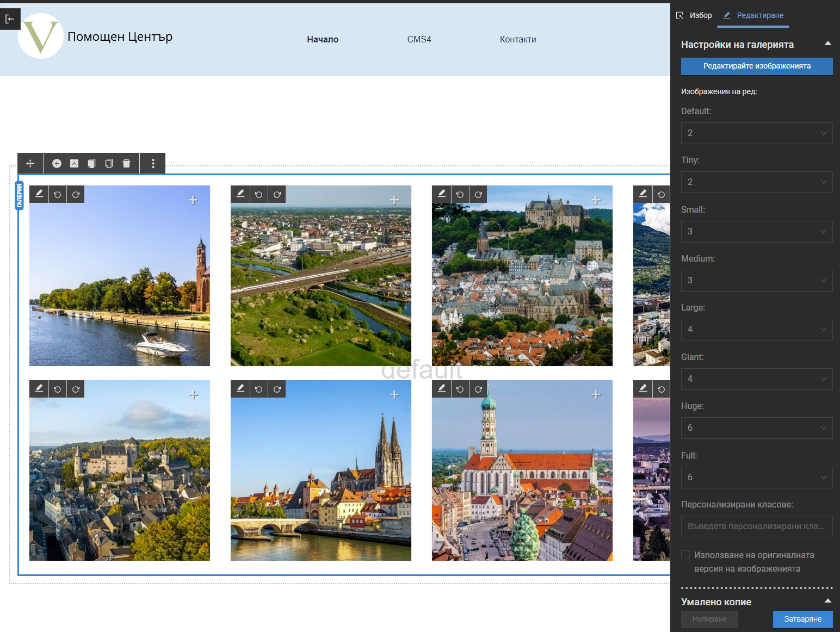Open the Huge images-per-row dropdown
The image size is (840, 632).
(x=756, y=428)
